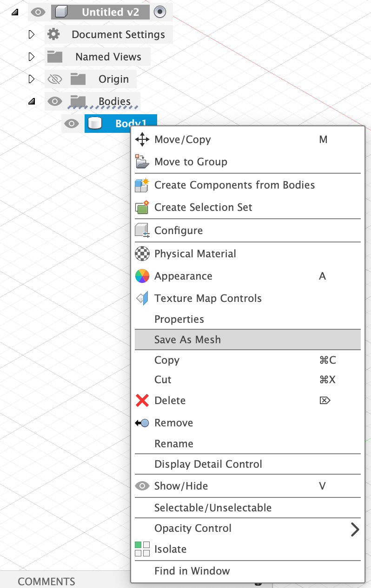
Task: Click the Appearance color wheel icon
Action: coord(142,276)
